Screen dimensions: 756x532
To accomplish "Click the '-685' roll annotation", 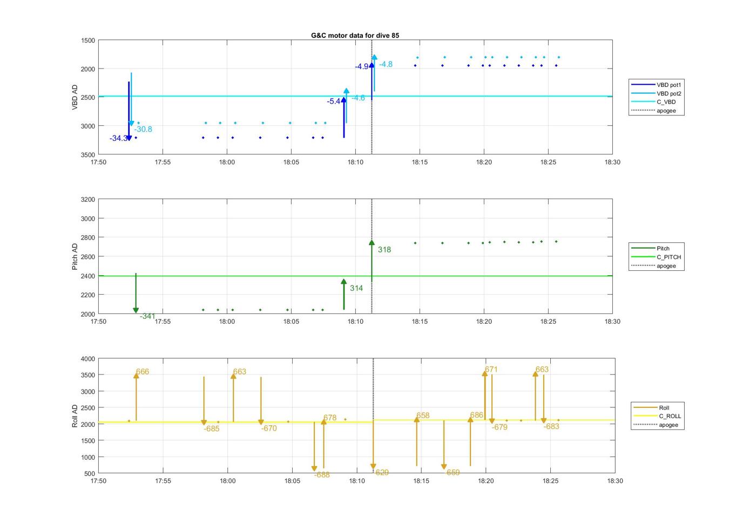I will pyautogui.click(x=211, y=429).
